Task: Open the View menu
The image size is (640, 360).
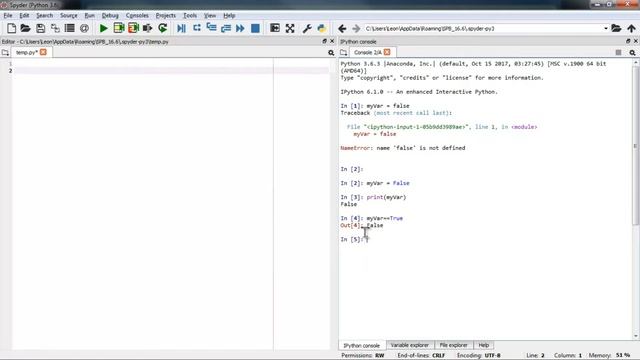Action: tap(210, 16)
